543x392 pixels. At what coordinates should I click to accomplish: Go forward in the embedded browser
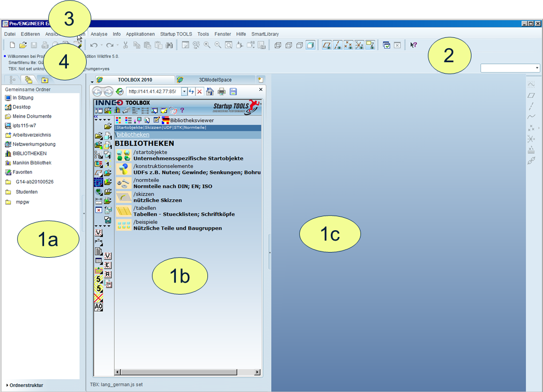click(x=108, y=91)
